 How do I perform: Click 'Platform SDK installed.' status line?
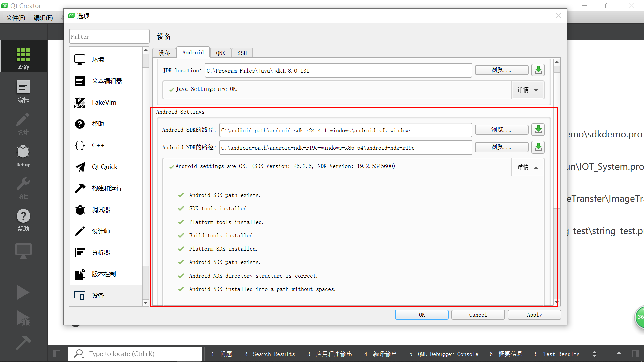coord(223,249)
